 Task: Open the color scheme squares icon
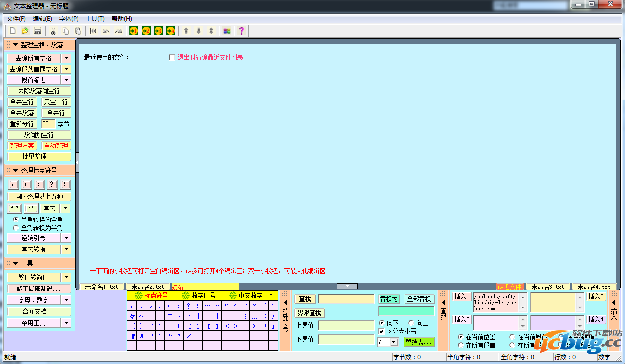click(x=227, y=31)
